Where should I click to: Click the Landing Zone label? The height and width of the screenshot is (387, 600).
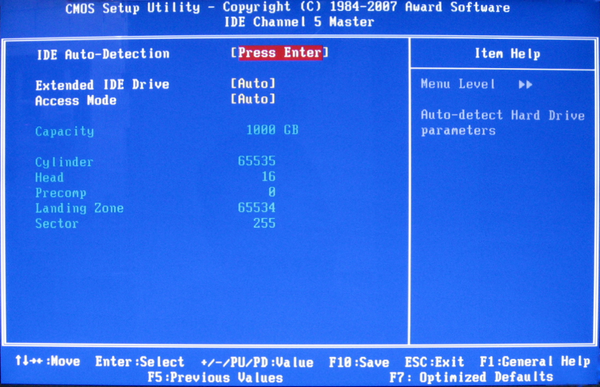79,208
